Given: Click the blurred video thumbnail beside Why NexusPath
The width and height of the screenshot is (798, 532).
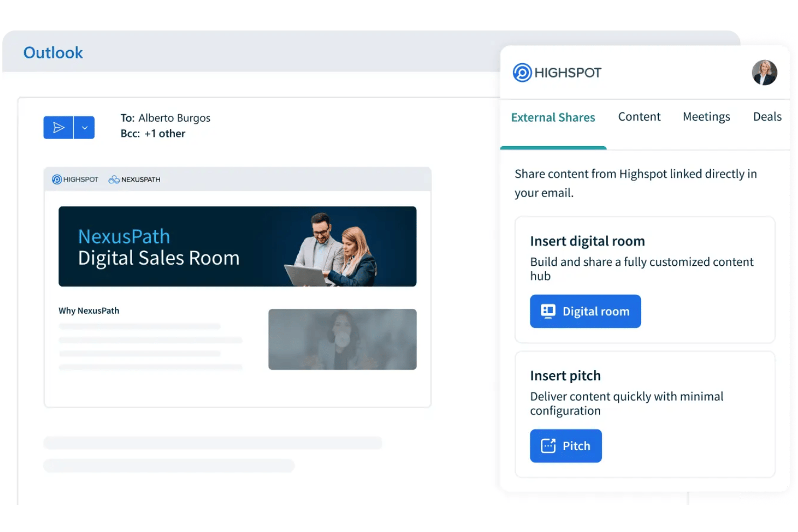Looking at the screenshot, I should 342,339.
